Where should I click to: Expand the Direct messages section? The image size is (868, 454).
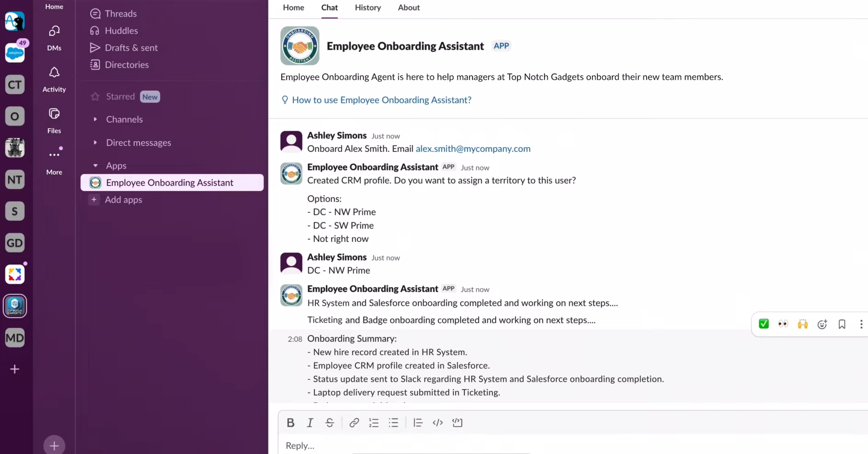click(x=95, y=143)
